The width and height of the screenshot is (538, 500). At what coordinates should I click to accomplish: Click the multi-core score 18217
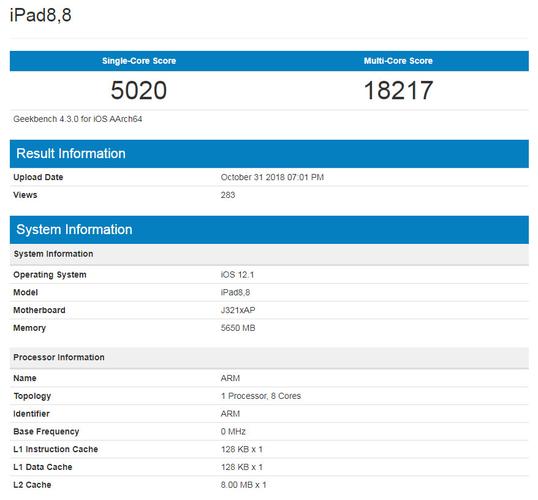tap(398, 90)
